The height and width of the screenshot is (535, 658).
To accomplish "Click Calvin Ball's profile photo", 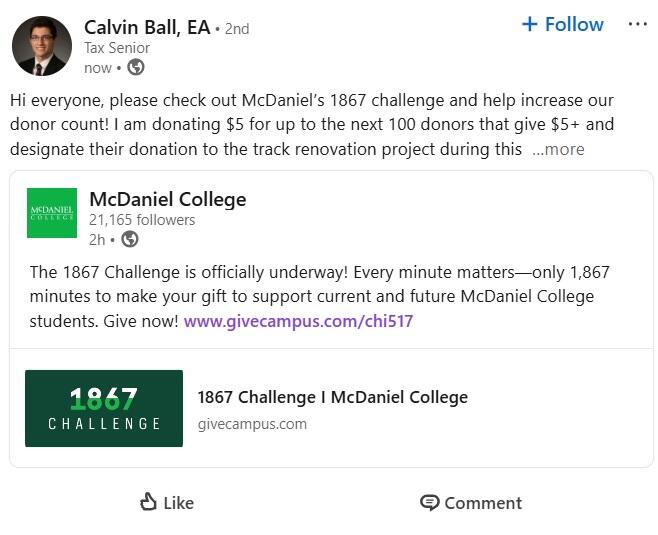I will point(42,46).
